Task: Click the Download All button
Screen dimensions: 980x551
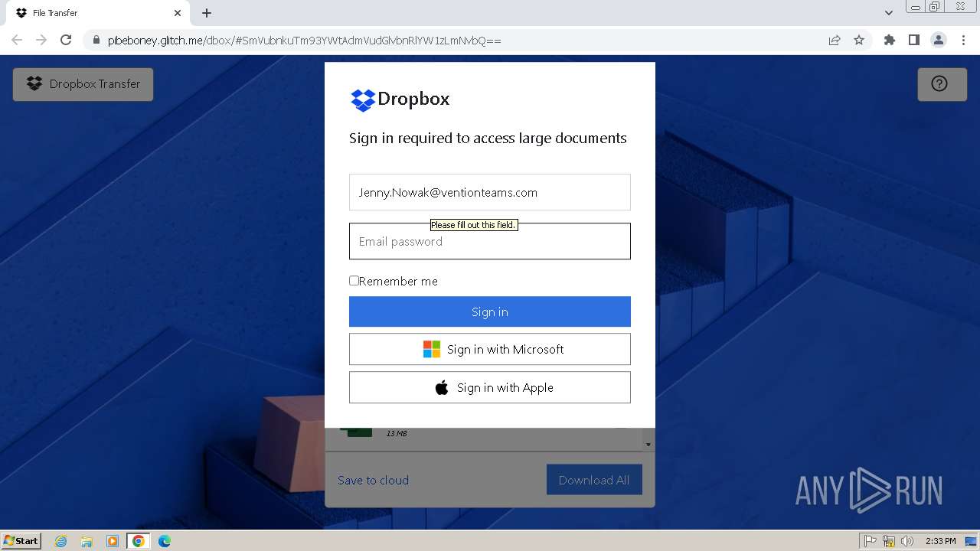Action: (594, 480)
